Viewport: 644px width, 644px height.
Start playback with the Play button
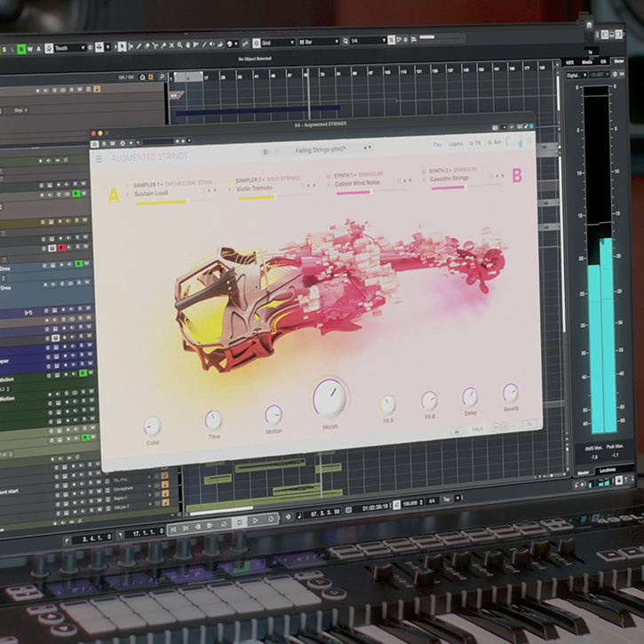pyautogui.click(x=255, y=521)
